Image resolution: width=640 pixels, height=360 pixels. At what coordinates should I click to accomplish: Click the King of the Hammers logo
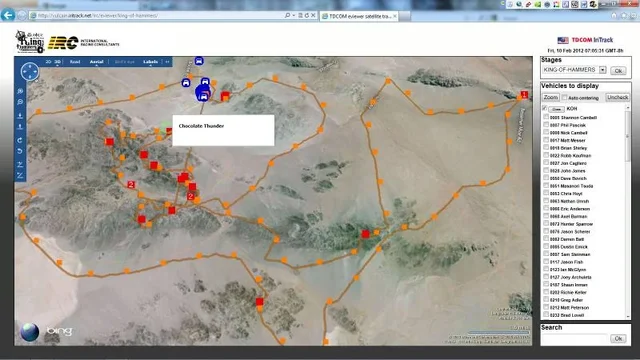pos(30,42)
